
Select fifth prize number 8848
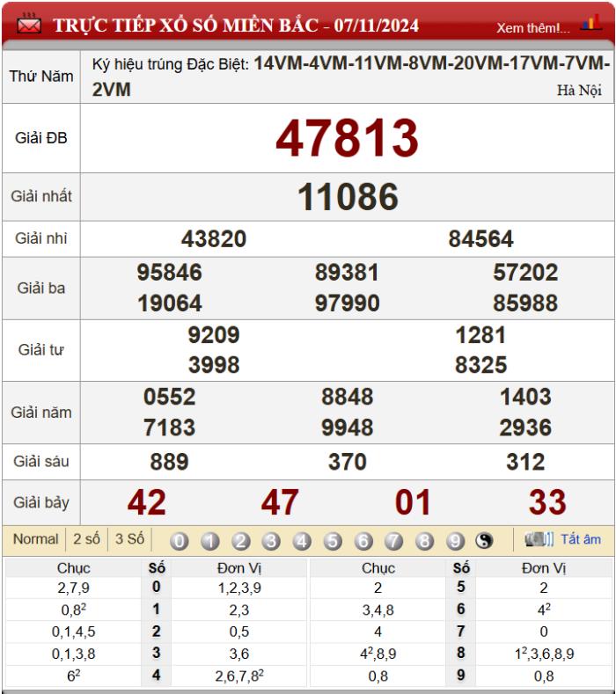tap(348, 397)
